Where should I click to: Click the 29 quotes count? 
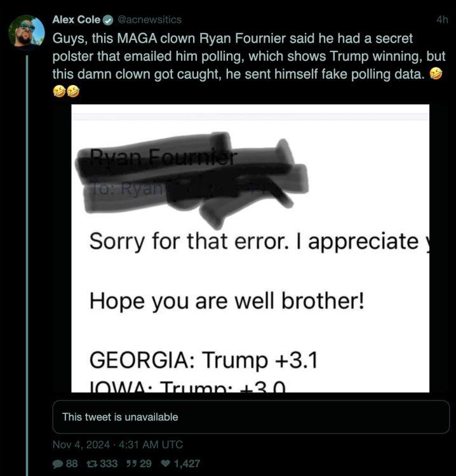pos(145,464)
